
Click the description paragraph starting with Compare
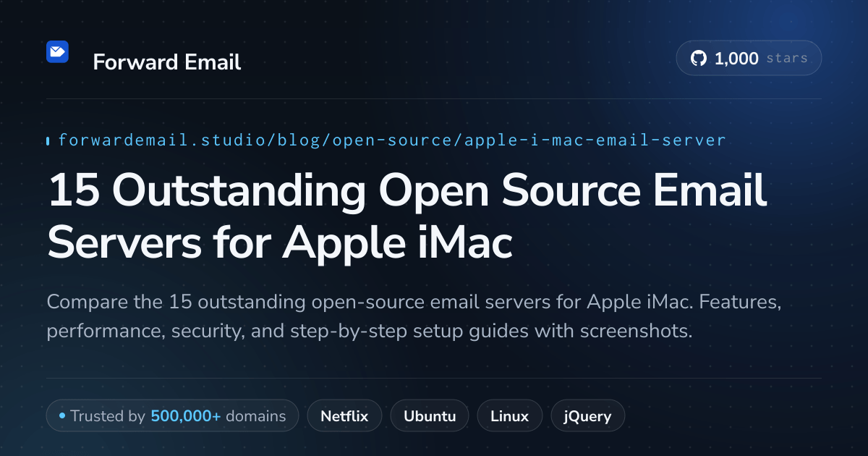(x=414, y=316)
